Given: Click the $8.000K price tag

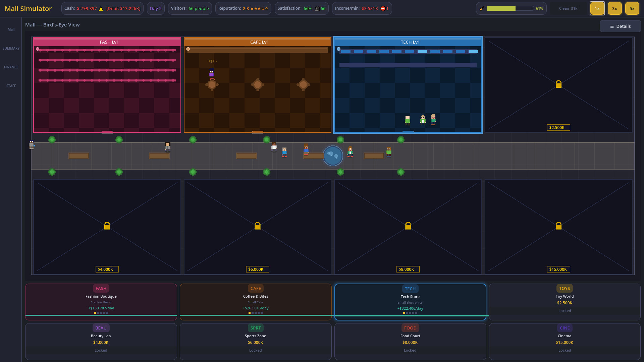Looking at the screenshot, I should coord(408,269).
